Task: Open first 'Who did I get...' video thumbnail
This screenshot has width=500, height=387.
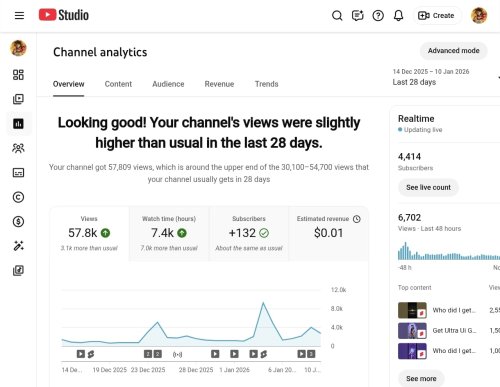Action: pos(412,310)
